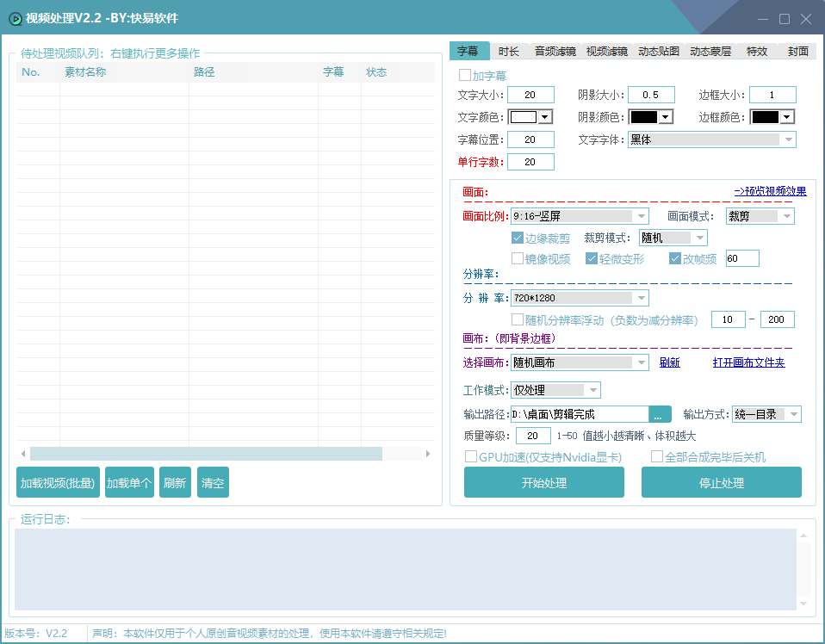This screenshot has height=644, width=825.
Task: Switch to the 动态贴图 tab
Action: (659, 51)
